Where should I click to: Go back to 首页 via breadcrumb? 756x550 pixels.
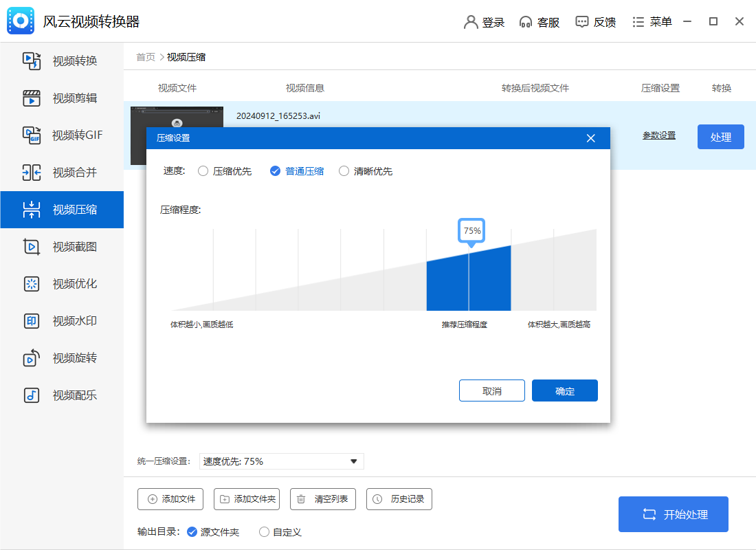(x=145, y=57)
